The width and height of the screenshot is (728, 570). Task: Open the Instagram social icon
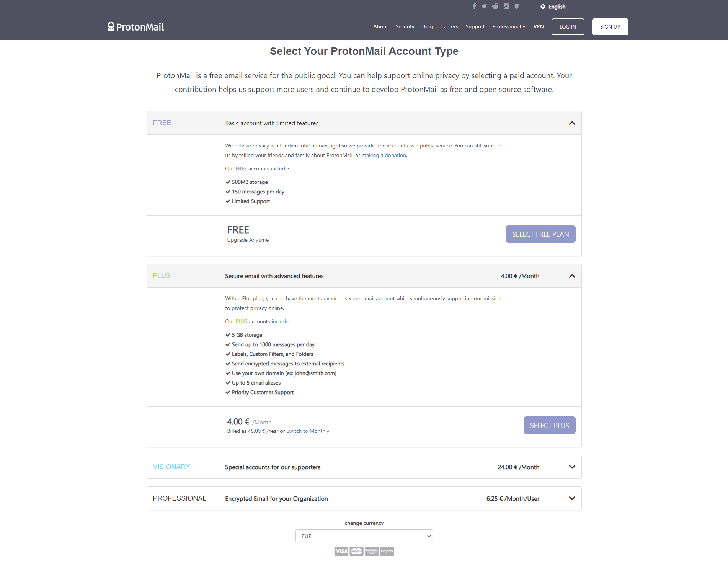pos(506,6)
